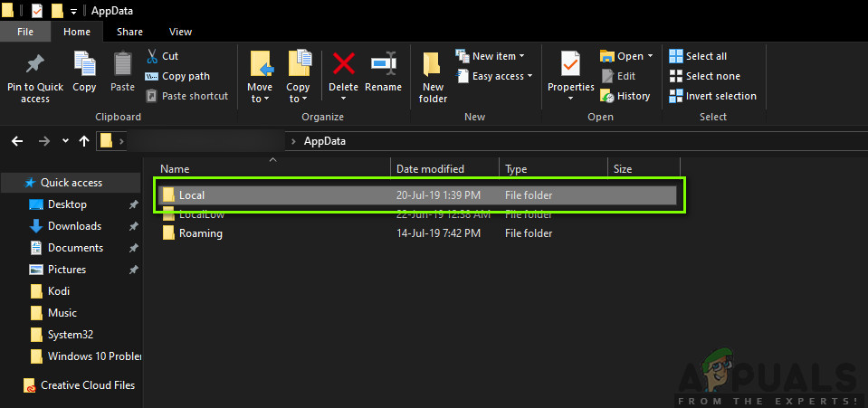
Task: Open the File menu tab
Action: (25, 32)
